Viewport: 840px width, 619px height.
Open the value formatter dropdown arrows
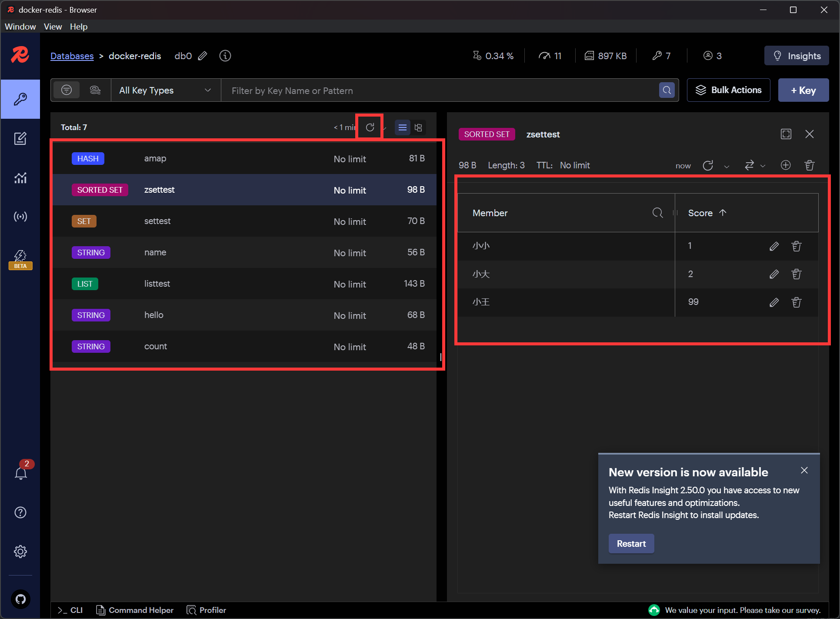755,165
